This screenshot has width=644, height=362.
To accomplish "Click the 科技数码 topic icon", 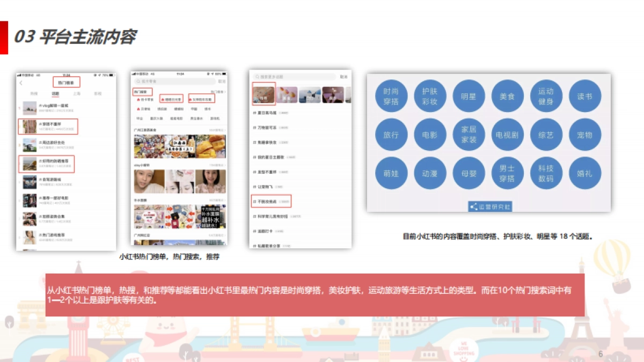I will point(546,173).
